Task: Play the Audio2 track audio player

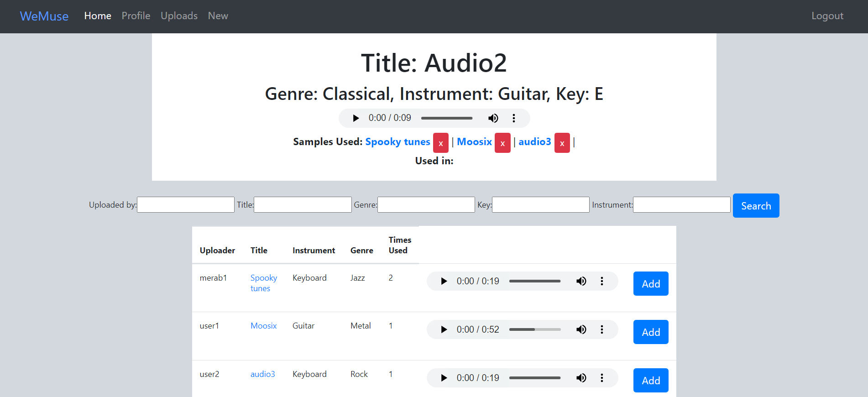Action: pos(356,118)
